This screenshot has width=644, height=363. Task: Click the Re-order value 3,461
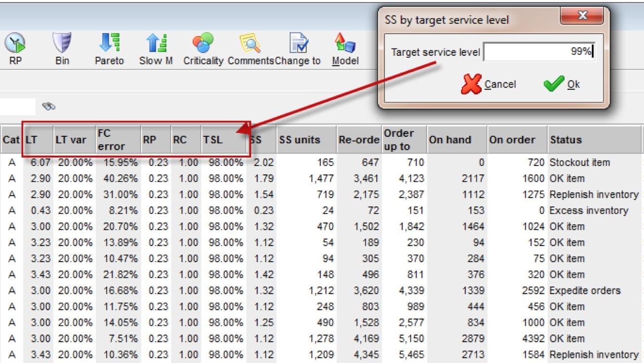click(x=366, y=178)
